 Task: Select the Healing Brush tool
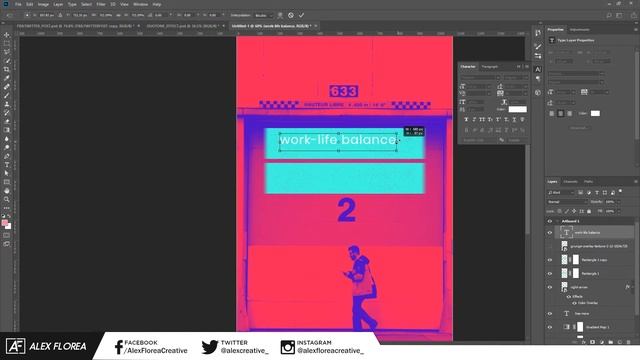7,87
